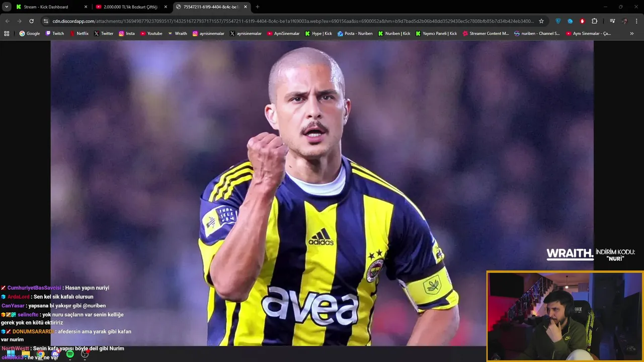The width and height of the screenshot is (644, 362).
Task: Open the red hand blocker extension
Action: point(582,21)
